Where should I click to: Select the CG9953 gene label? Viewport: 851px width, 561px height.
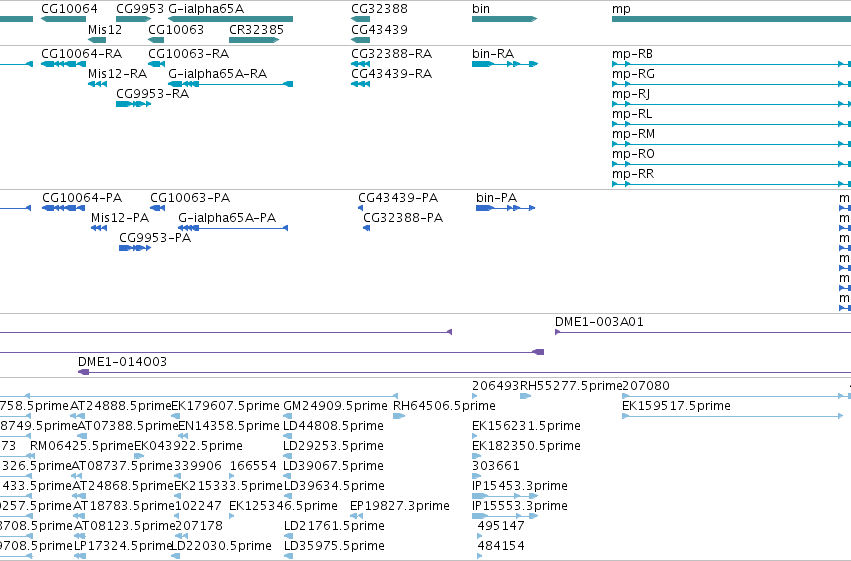tap(139, 9)
